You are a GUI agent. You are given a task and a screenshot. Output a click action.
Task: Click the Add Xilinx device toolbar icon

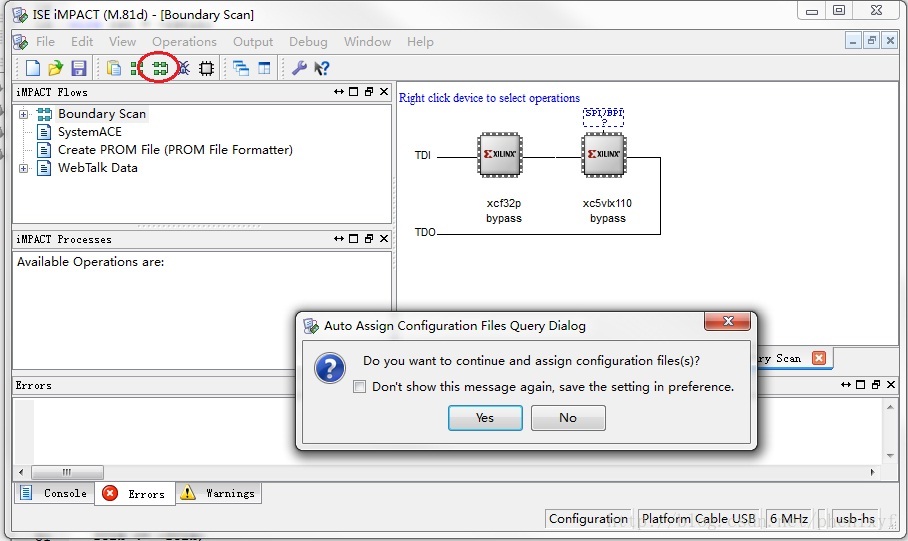(x=136, y=68)
